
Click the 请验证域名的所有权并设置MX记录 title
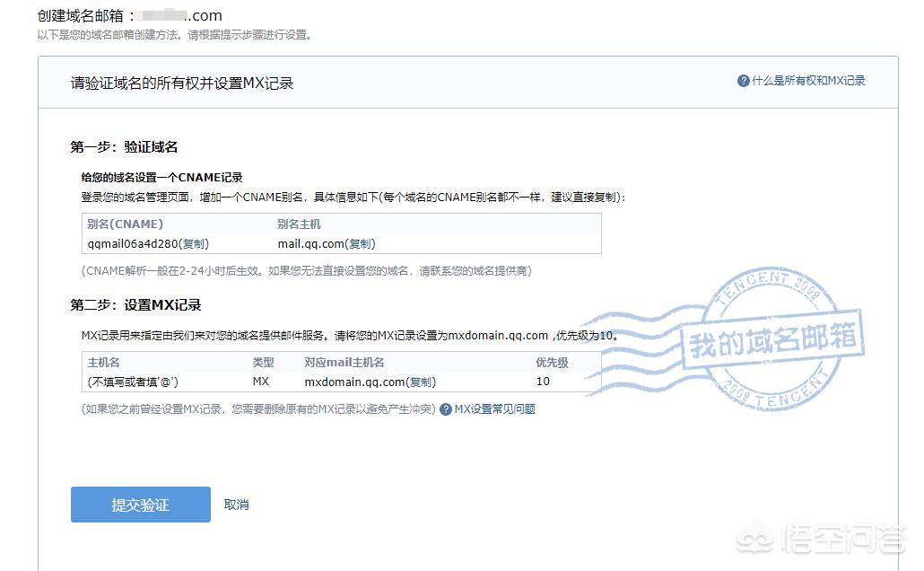click(x=182, y=83)
